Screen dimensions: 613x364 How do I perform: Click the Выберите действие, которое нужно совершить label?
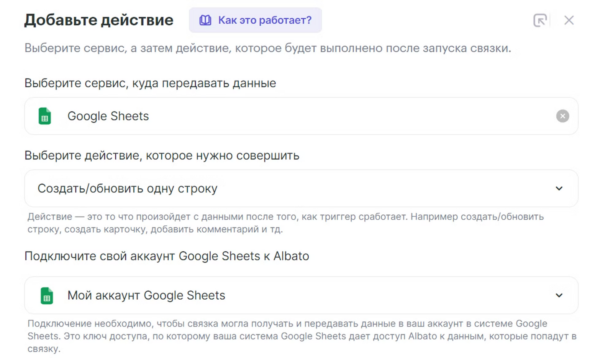[162, 155]
